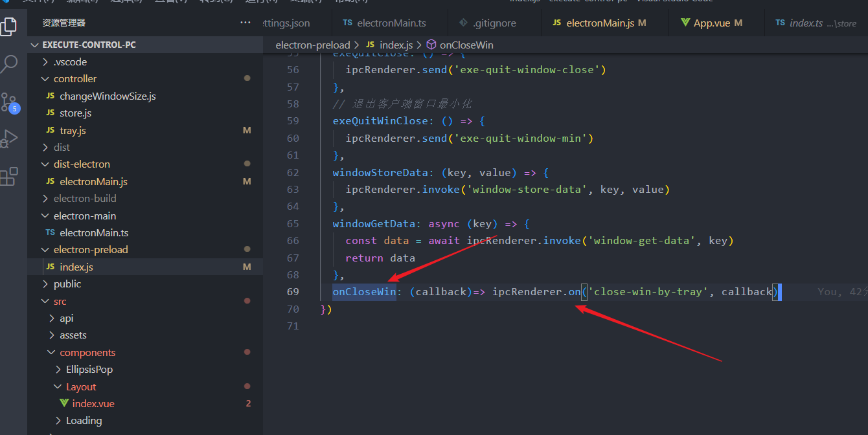Open the Explorer files activity icon
This screenshot has height=435, width=868.
click(9, 26)
